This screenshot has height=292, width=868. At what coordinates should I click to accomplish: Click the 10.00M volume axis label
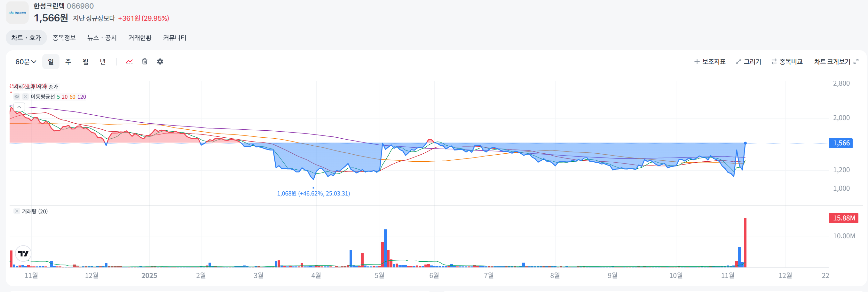(844, 236)
